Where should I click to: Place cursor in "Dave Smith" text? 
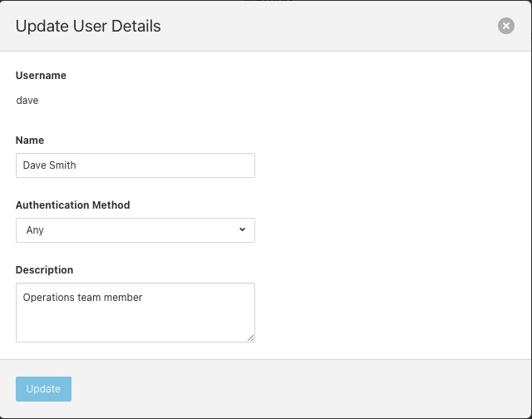pos(50,165)
